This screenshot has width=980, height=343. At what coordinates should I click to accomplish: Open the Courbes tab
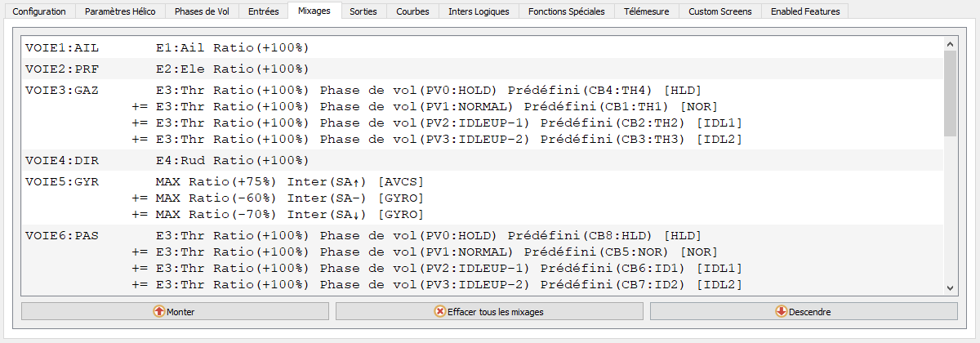(x=412, y=11)
